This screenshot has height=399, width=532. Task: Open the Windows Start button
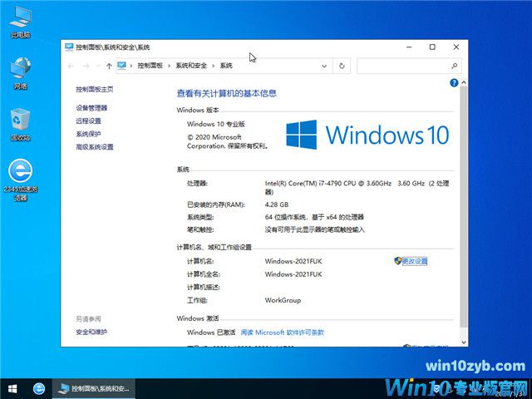(12, 388)
